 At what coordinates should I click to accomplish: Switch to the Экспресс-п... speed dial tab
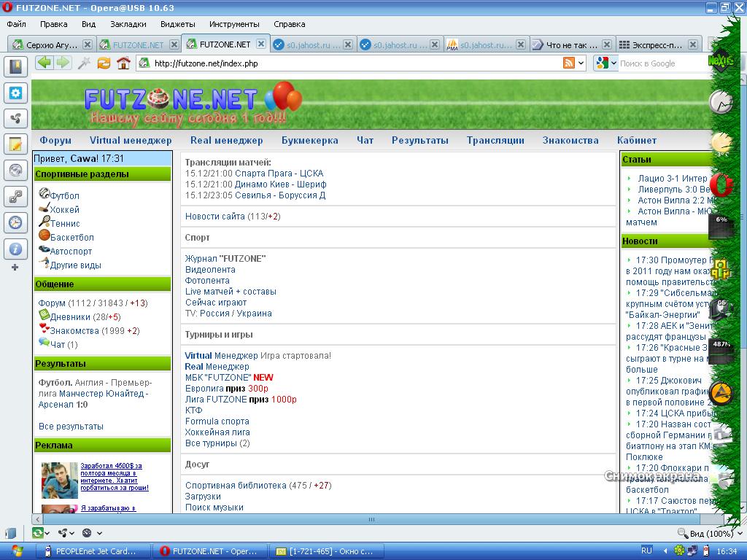point(658,44)
